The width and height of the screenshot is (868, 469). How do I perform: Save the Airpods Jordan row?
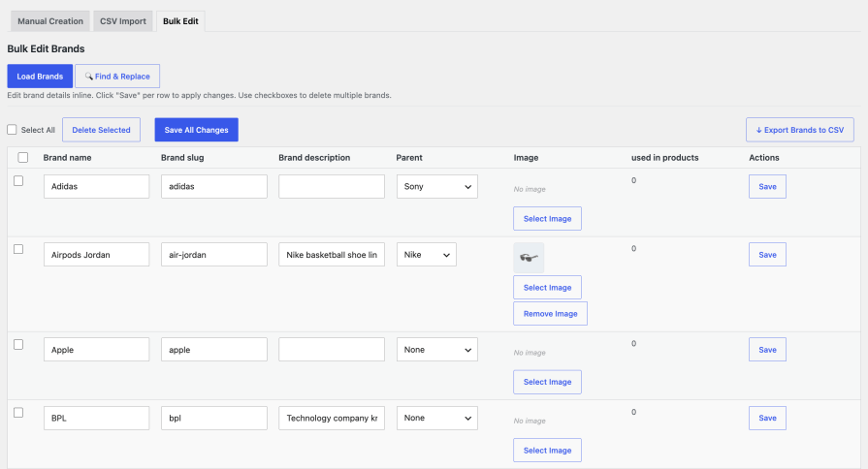click(x=767, y=255)
